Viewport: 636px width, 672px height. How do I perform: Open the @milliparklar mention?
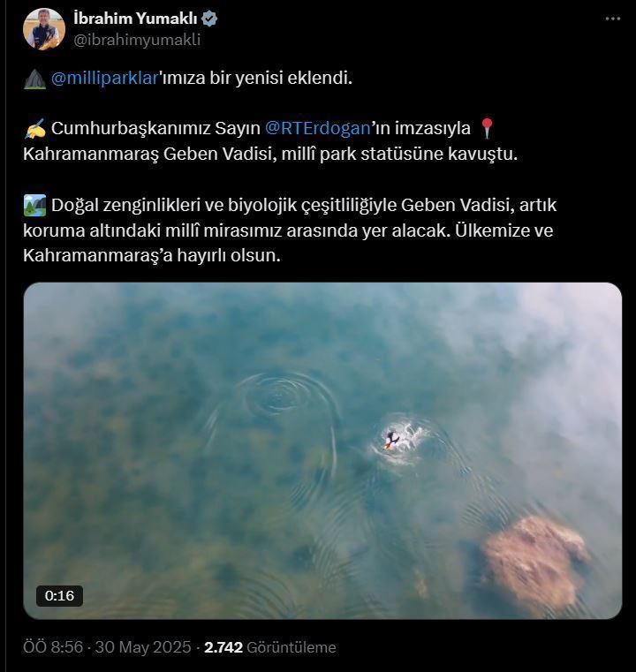104,78
